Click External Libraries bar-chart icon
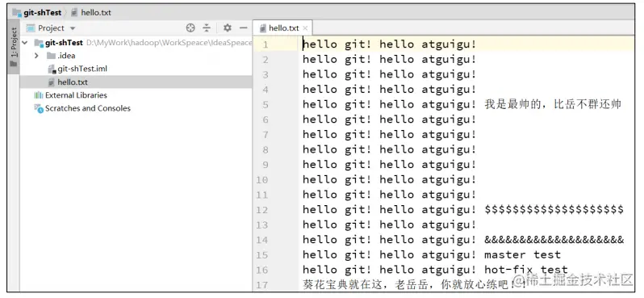The image size is (644, 298). 39,95
